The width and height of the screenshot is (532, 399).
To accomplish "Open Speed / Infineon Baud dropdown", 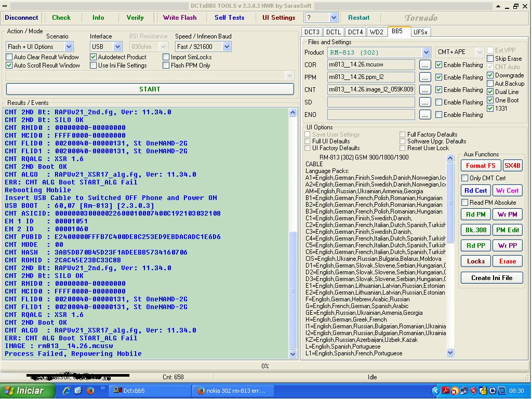I will click(x=227, y=46).
